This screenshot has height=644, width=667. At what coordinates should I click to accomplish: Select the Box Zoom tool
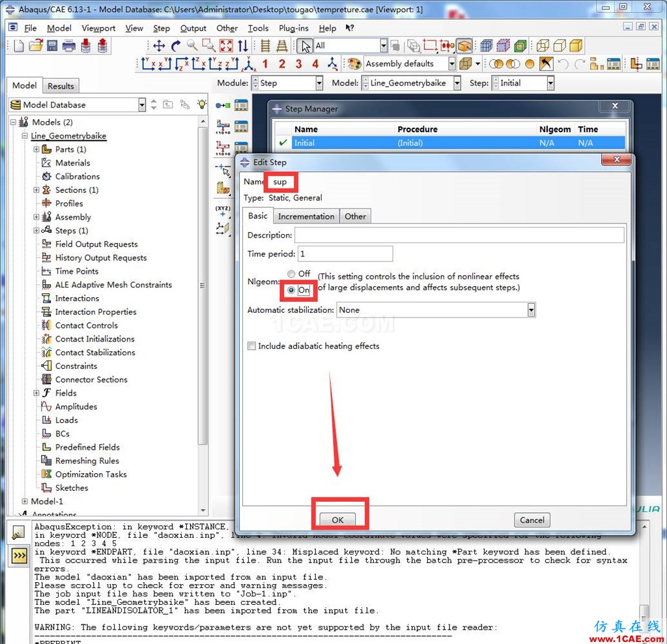(x=209, y=46)
